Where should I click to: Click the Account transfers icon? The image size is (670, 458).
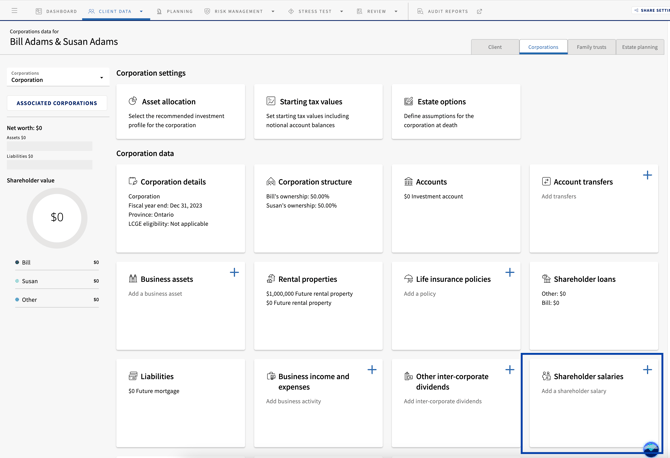(546, 181)
